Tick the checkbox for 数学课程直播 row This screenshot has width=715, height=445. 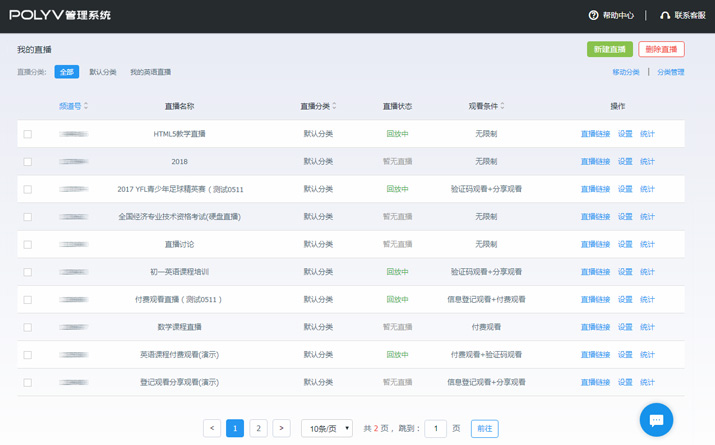(28, 327)
